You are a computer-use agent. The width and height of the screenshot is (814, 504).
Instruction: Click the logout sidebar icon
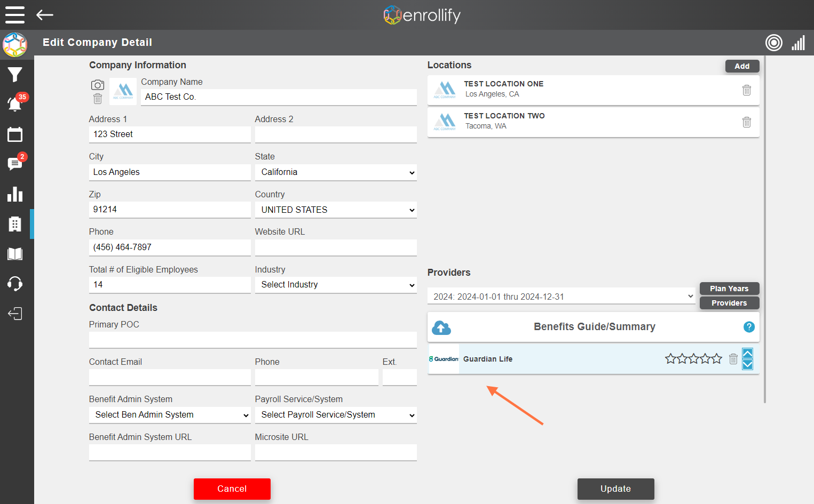tap(15, 314)
